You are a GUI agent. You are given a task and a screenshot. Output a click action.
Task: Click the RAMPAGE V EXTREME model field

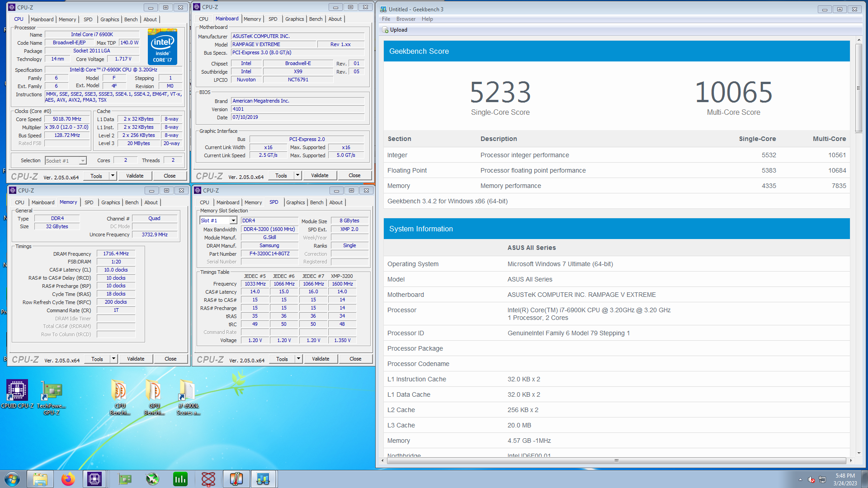(x=273, y=44)
